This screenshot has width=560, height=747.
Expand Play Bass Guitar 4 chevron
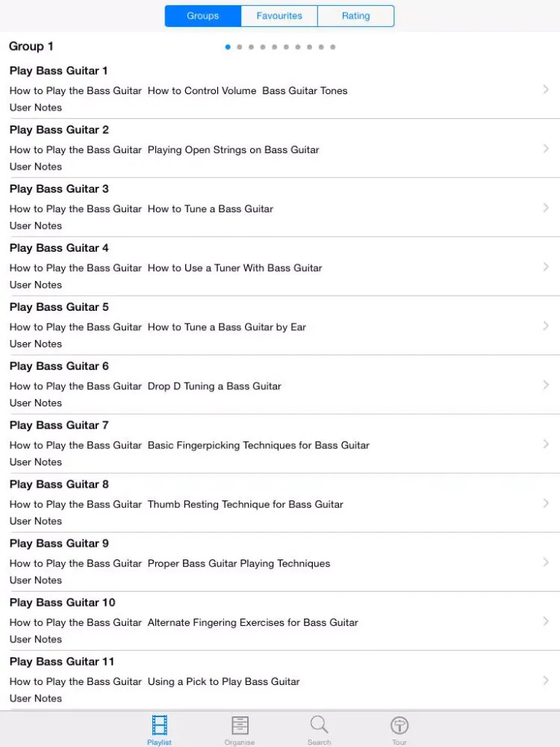pyautogui.click(x=546, y=267)
